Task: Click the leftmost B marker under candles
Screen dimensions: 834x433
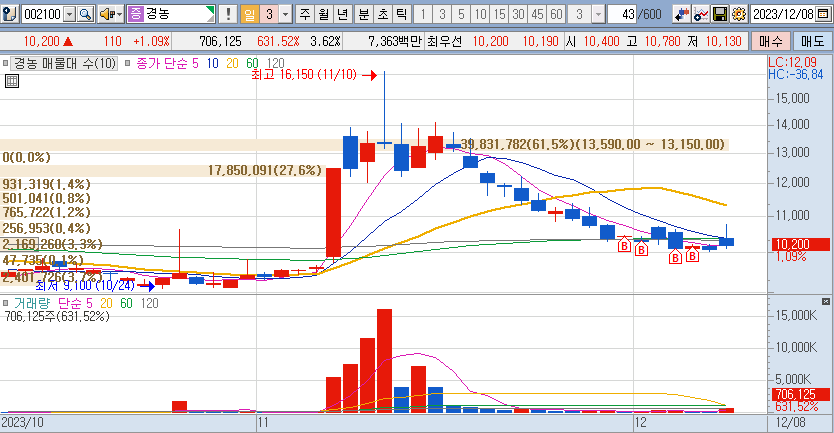Action: (x=624, y=245)
